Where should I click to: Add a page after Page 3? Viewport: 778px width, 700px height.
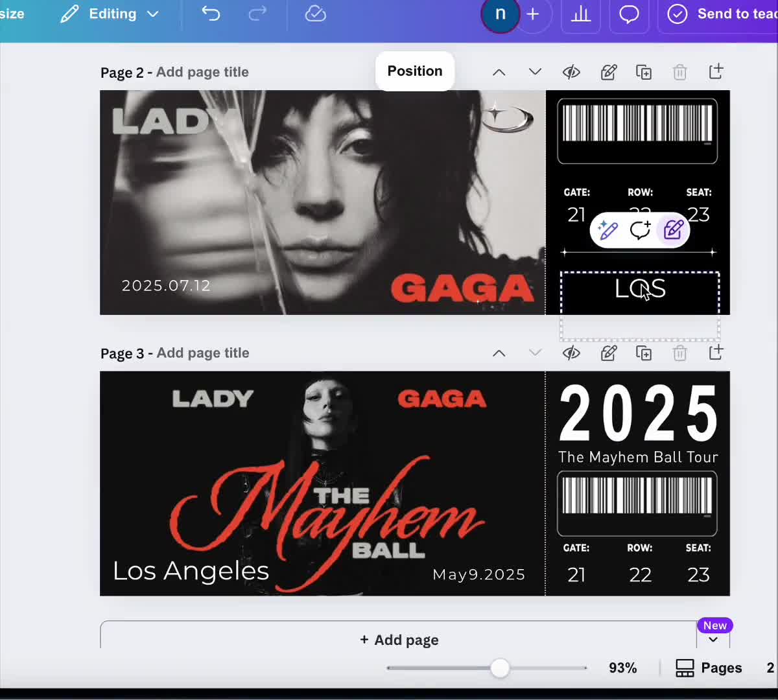716,353
